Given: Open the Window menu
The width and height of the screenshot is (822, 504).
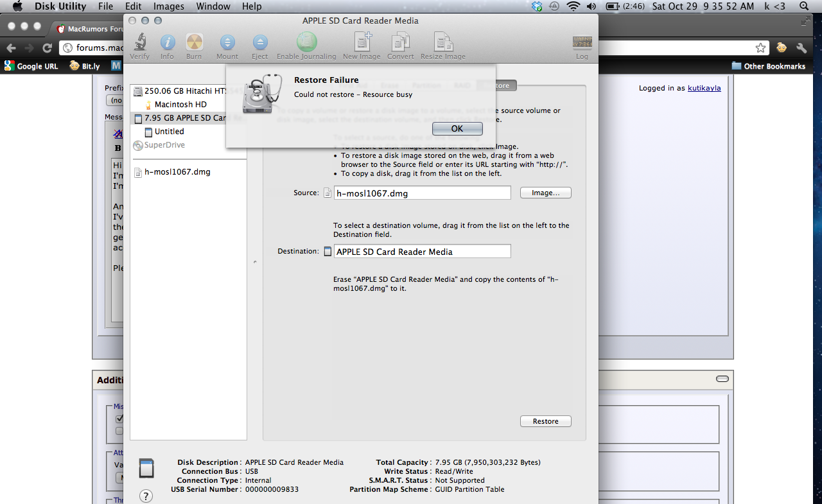Looking at the screenshot, I should click(x=213, y=6).
